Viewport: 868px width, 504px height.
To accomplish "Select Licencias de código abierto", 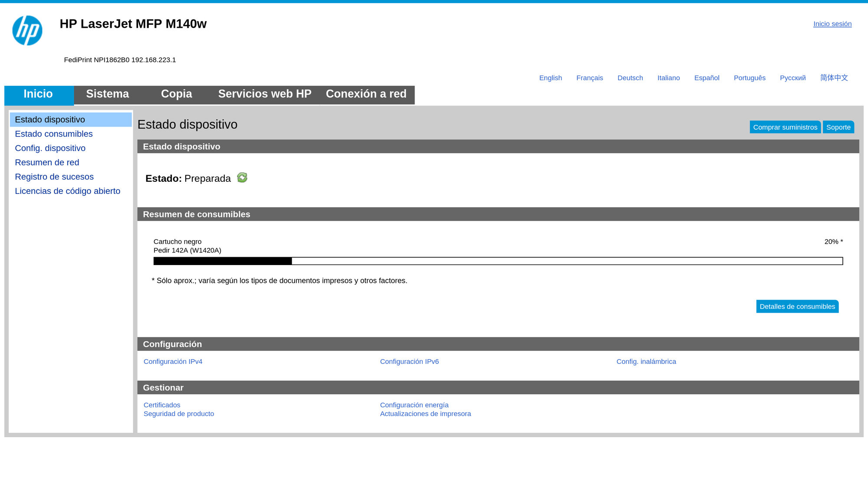I will click(x=67, y=191).
